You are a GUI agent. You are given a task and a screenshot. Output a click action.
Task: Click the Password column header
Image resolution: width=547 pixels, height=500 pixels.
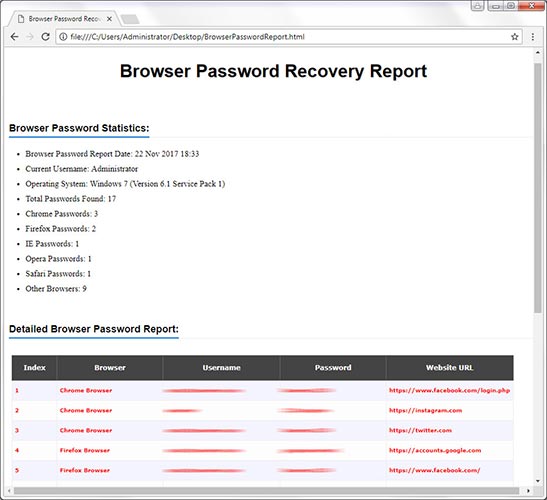[333, 368]
